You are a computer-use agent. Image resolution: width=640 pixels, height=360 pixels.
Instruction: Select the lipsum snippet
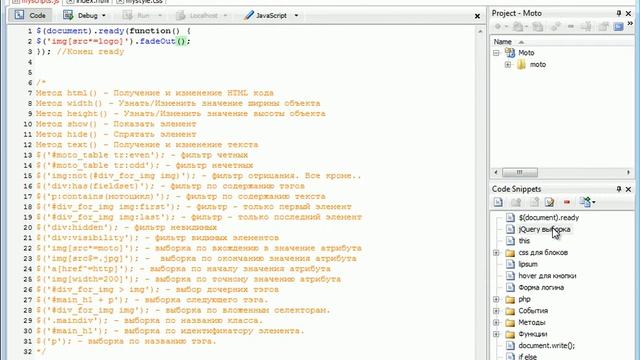528,264
